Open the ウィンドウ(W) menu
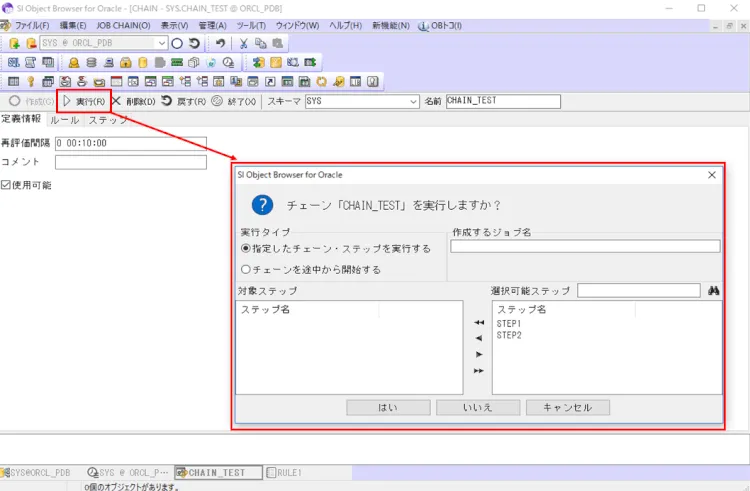 297,25
